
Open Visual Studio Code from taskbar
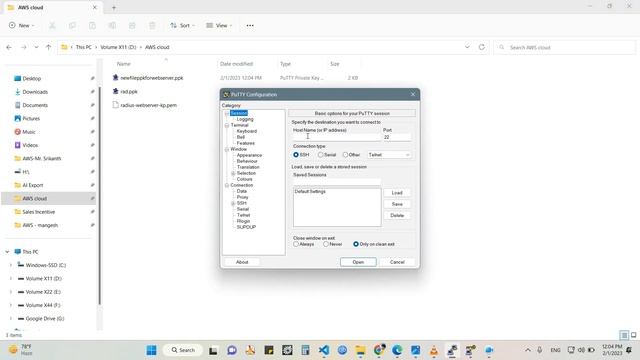pyautogui.click(x=324, y=350)
